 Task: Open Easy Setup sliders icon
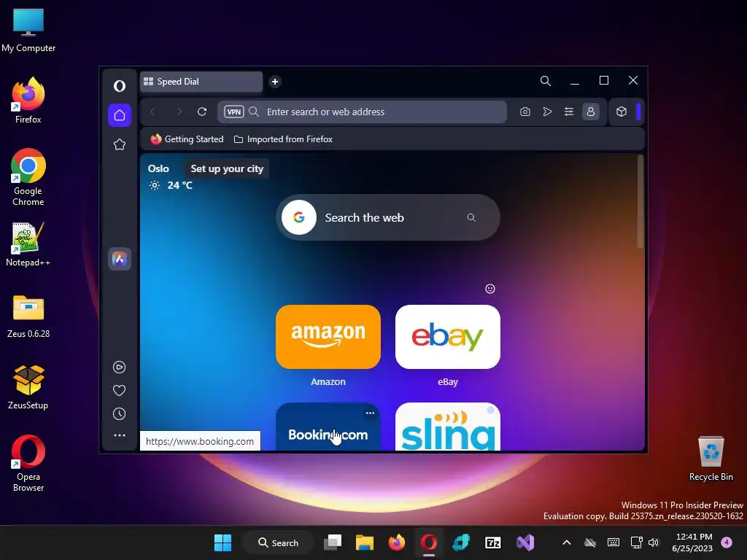pyautogui.click(x=569, y=112)
